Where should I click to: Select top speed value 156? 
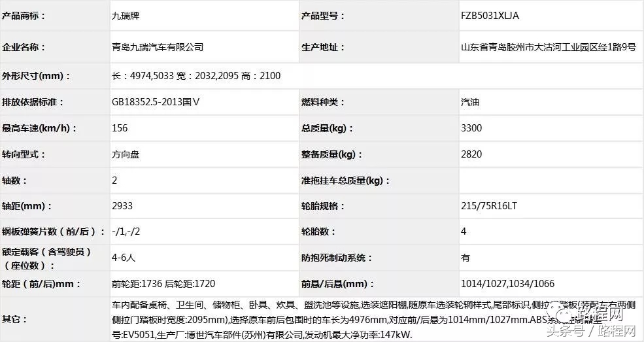tap(120, 128)
